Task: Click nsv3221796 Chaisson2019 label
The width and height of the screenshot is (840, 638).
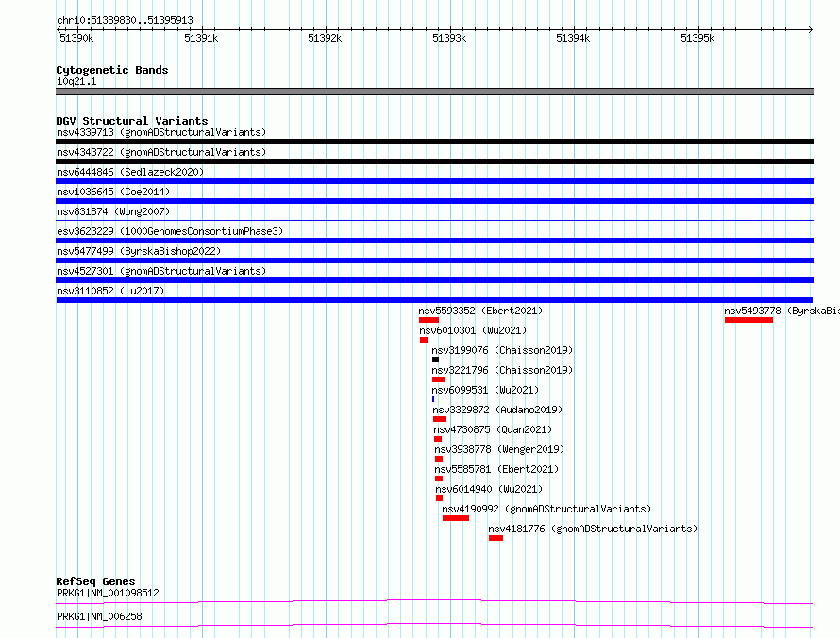Action: coord(502,370)
